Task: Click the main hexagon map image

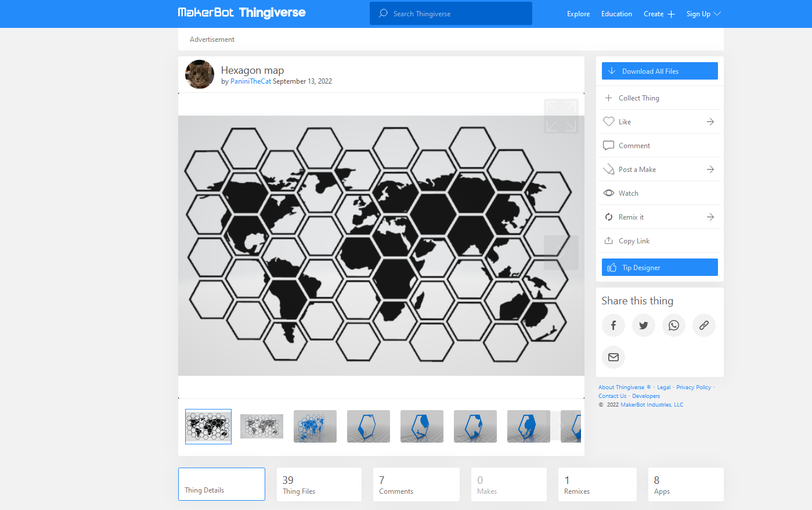Action: pyautogui.click(x=381, y=246)
